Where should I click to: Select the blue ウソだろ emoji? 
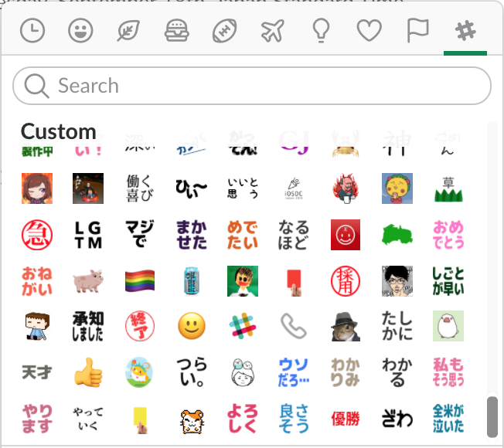tap(294, 372)
